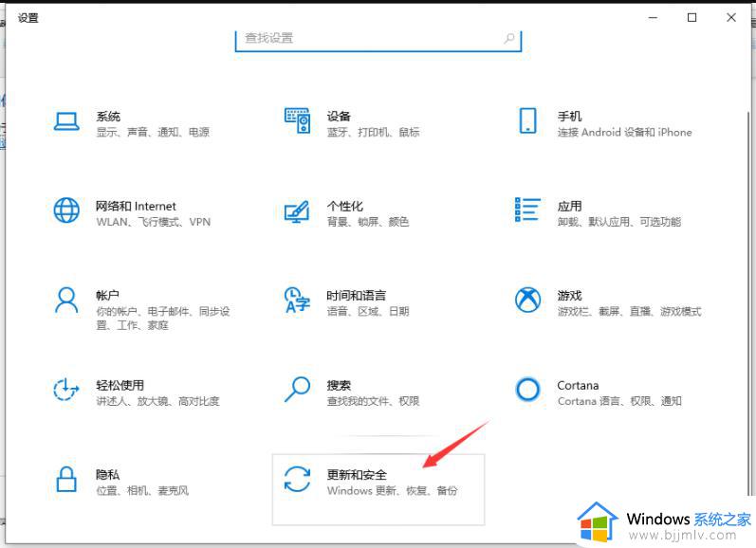The image size is (756, 548).
Task: Select 搜索 category title
Action: 339,385
